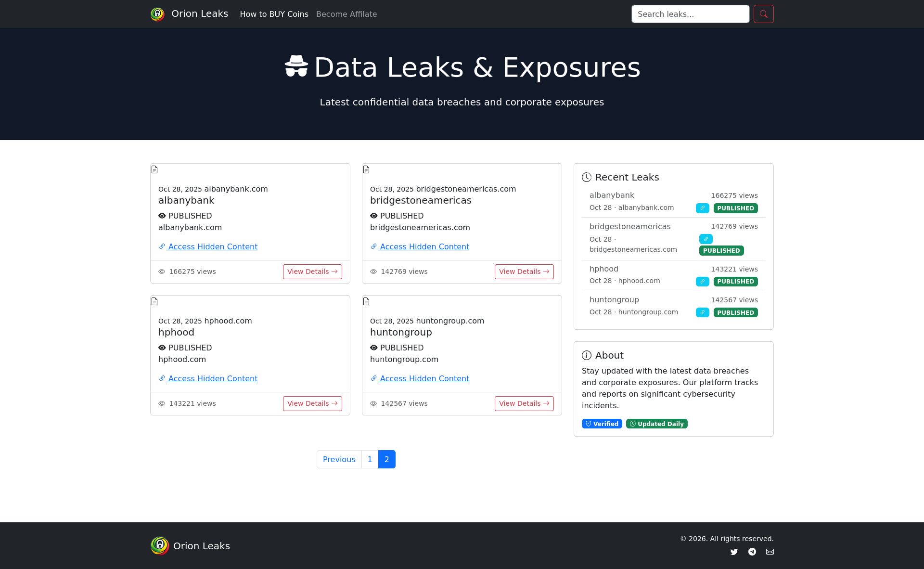The width and height of the screenshot is (924, 569).
Task: Go to the Previous page
Action: (x=339, y=459)
